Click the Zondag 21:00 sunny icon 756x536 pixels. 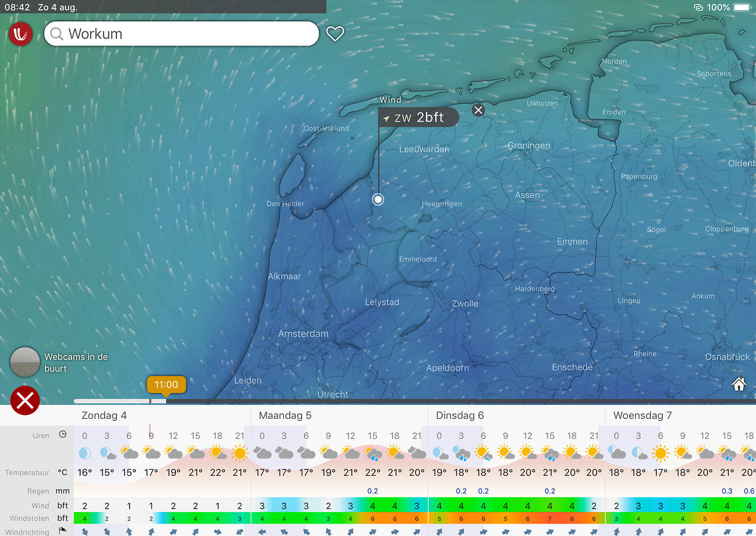tap(239, 453)
